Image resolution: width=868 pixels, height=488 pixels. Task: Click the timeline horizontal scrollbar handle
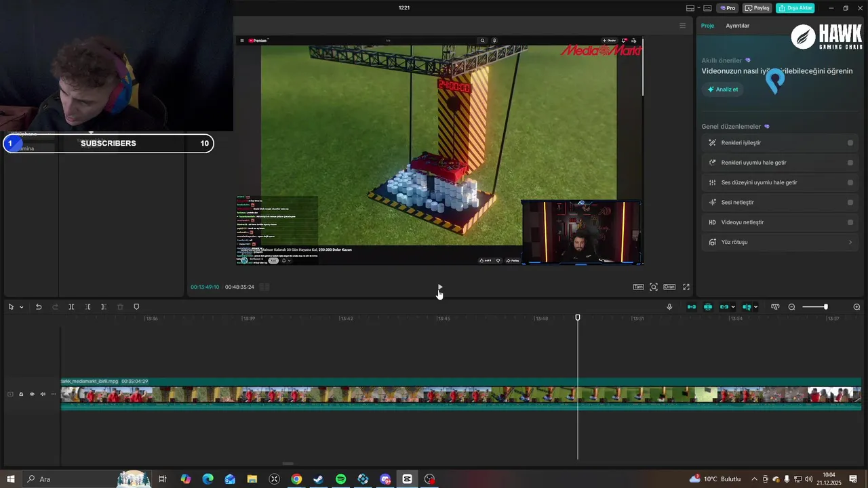(x=288, y=464)
